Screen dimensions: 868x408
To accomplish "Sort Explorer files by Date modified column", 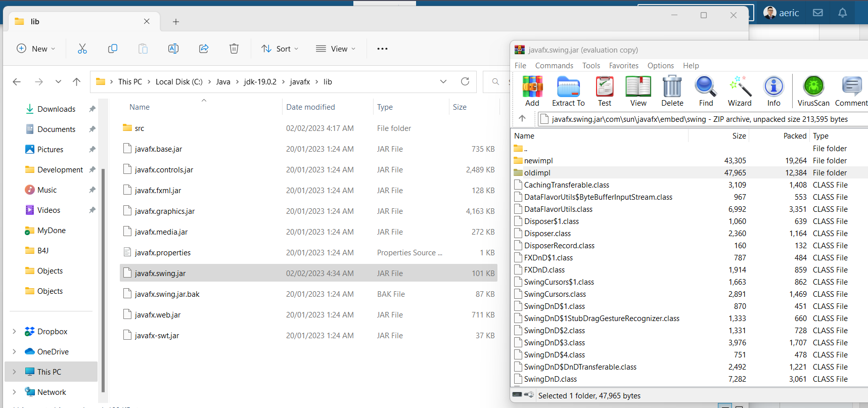I will tap(310, 107).
